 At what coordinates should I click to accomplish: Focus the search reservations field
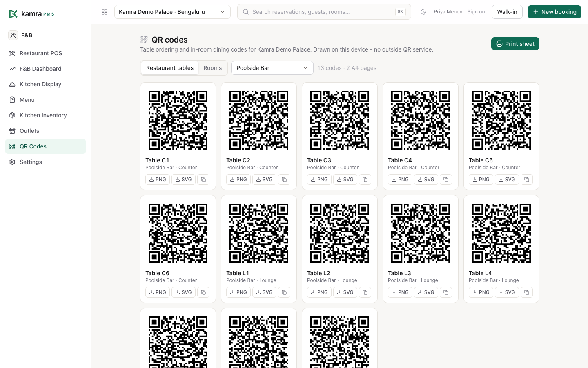click(324, 12)
